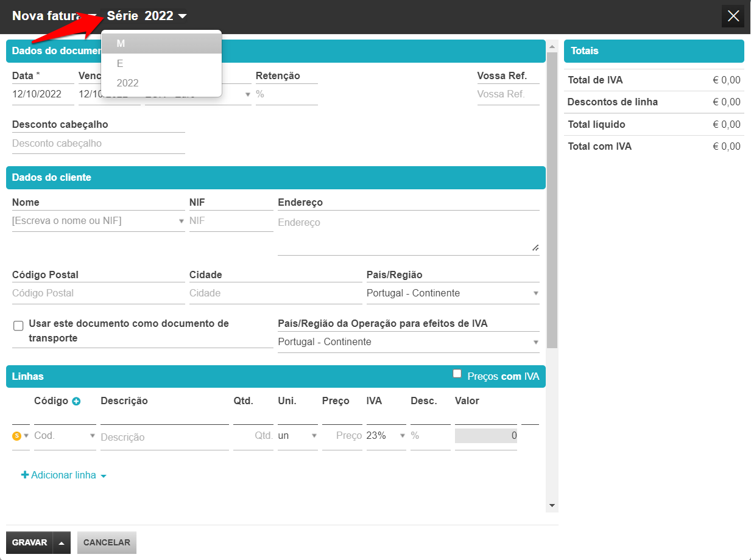Screen dimensions: 751x560
Task: Enable Preços com IVA checkbox
Action: click(457, 374)
